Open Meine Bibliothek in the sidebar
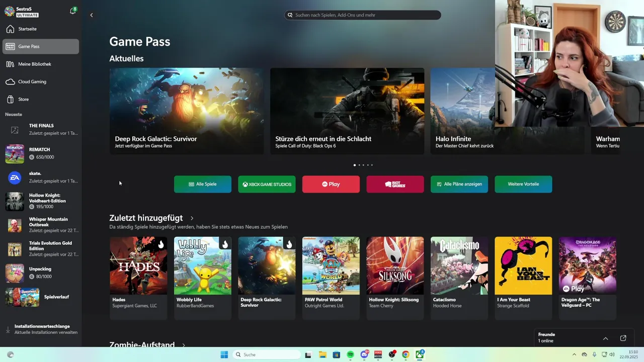The image size is (644, 362). (x=41, y=64)
